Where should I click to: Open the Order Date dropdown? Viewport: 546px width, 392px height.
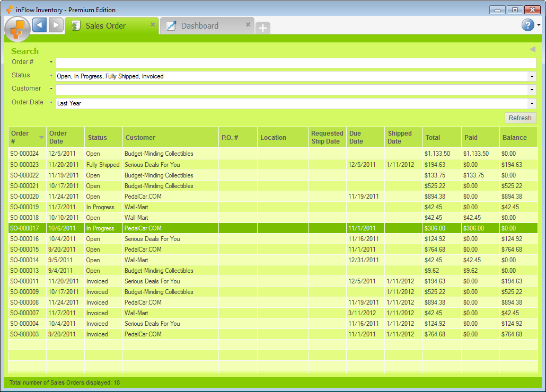[x=532, y=103]
